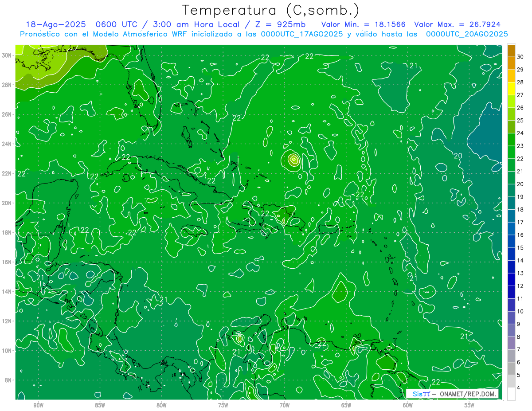Click the 'ONAMET/REP.DOM.' credit label

(x=467, y=394)
